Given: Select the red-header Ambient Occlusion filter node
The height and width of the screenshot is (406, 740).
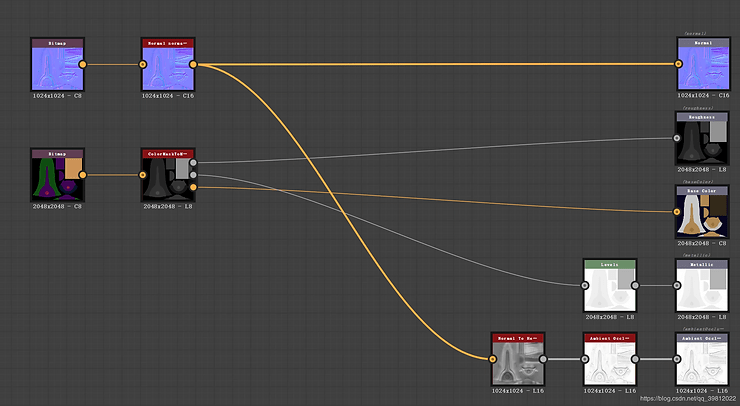Looking at the screenshot, I should click(609, 362).
